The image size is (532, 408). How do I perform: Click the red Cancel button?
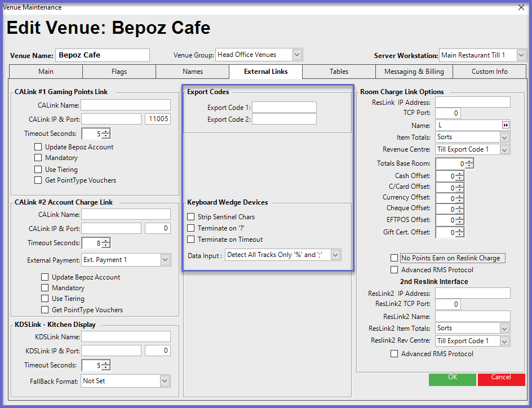point(501,379)
